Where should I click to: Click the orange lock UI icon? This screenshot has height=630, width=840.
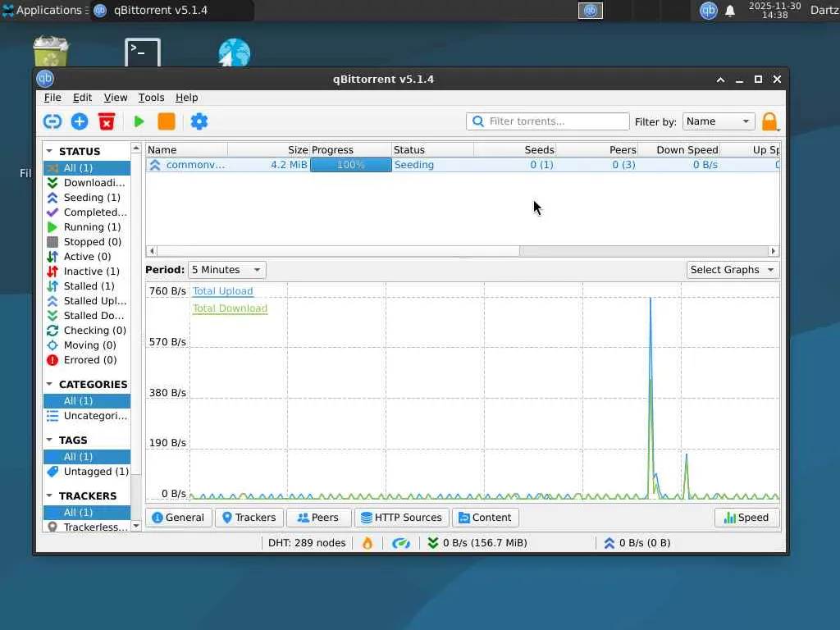pos(769,121)
